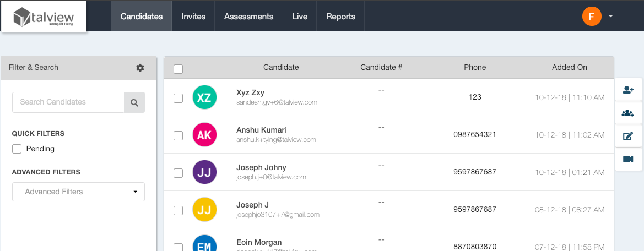Click Joseph Johny's phone 9597867687
644x251 pixels.
click(475, 172)
